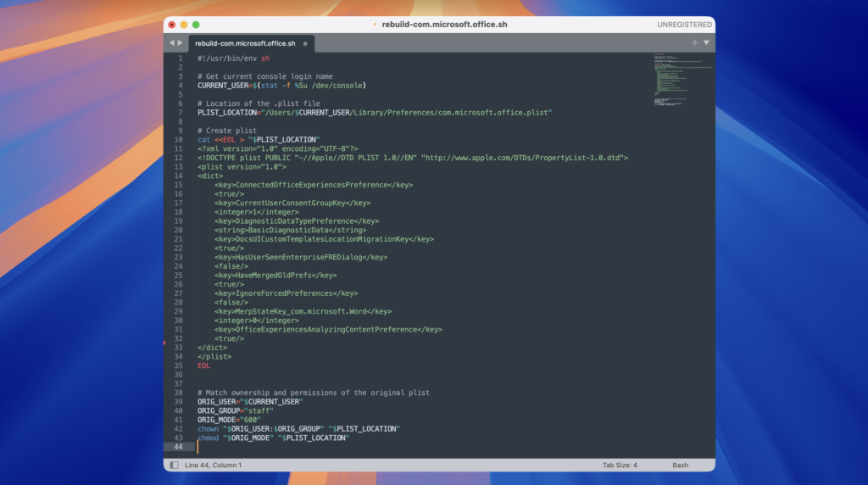
Task: Click the document icon in title bar
Action: point(375,25)
